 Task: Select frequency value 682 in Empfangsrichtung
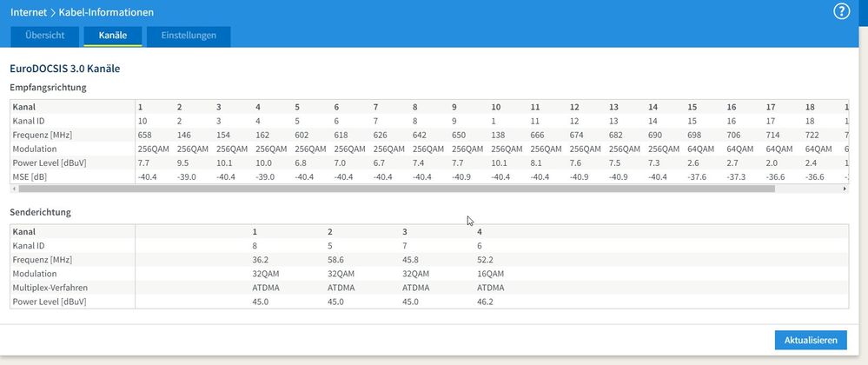615,135
